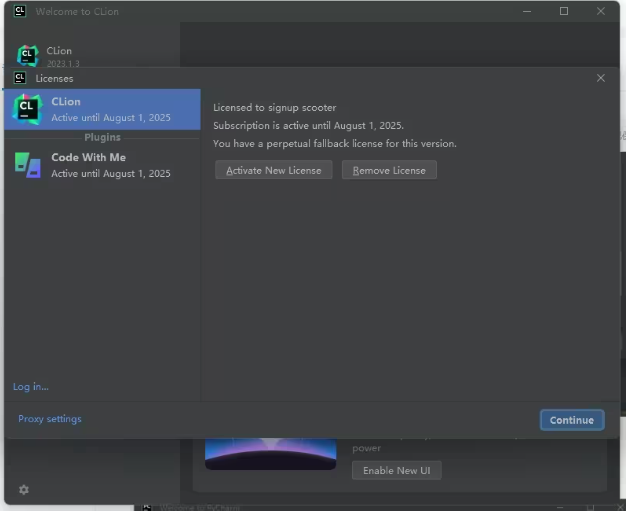
Task: Click Remove License button
Action: [x=389, y=170]
